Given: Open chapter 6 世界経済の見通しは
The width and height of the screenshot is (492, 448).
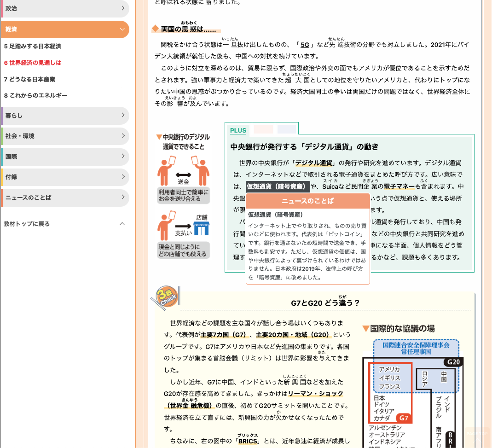Looking at the screenshot, I should click(33, 63).
